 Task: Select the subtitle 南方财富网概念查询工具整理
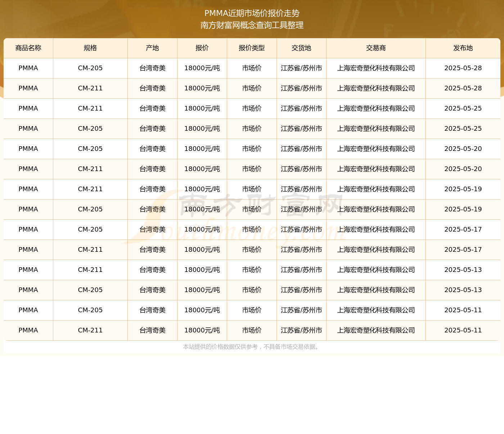[x=252, y=25]
